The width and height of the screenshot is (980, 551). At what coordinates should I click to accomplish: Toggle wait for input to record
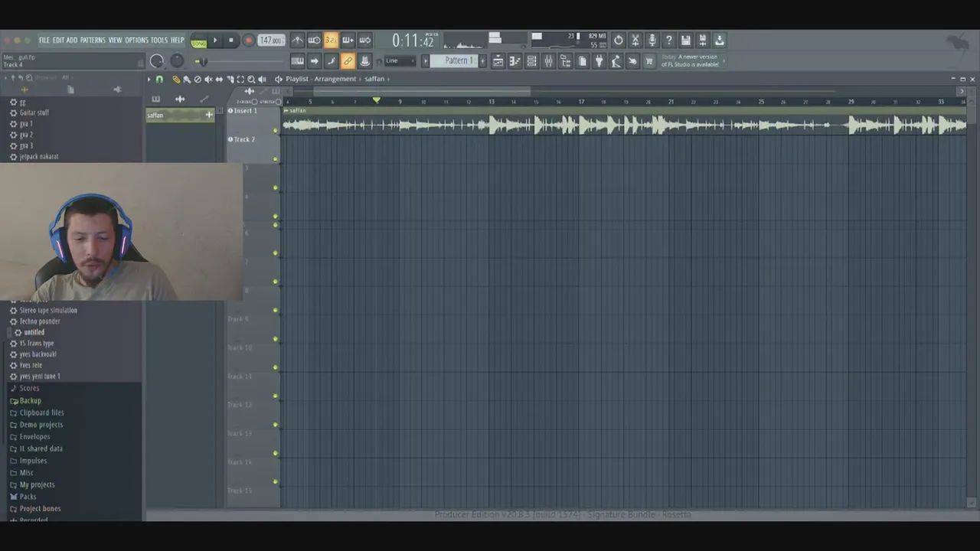[x=314, y=41]
